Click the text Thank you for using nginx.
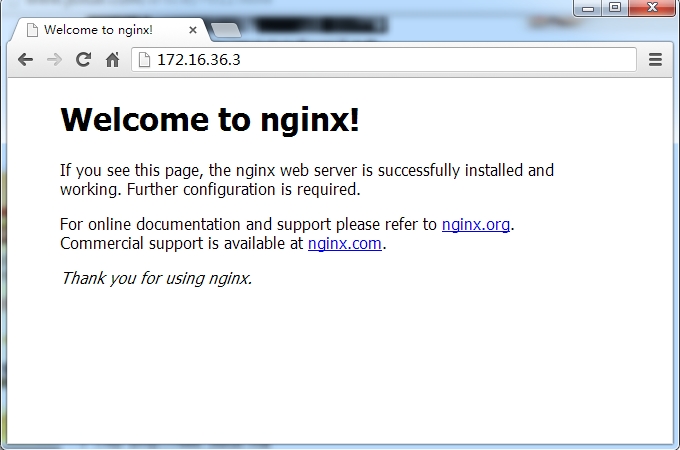Image resolution: width=680 pixels, height=450 pixels. (156, 278)
